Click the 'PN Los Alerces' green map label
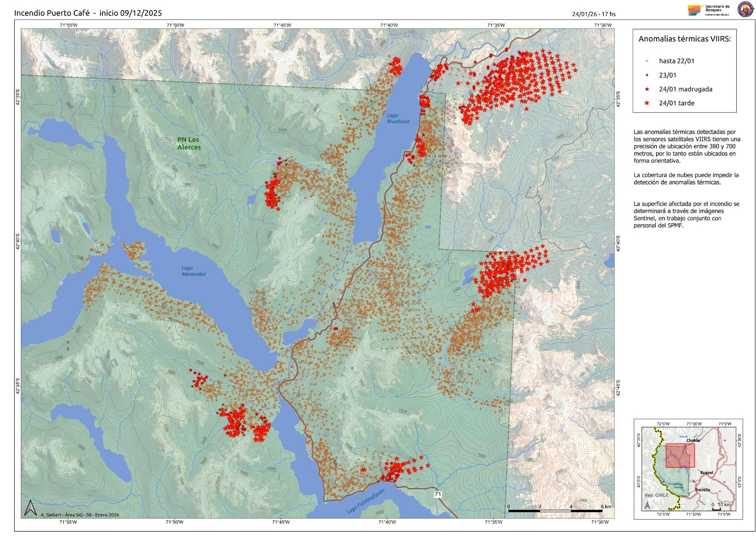The image size is (756, 541). [189, 143]
